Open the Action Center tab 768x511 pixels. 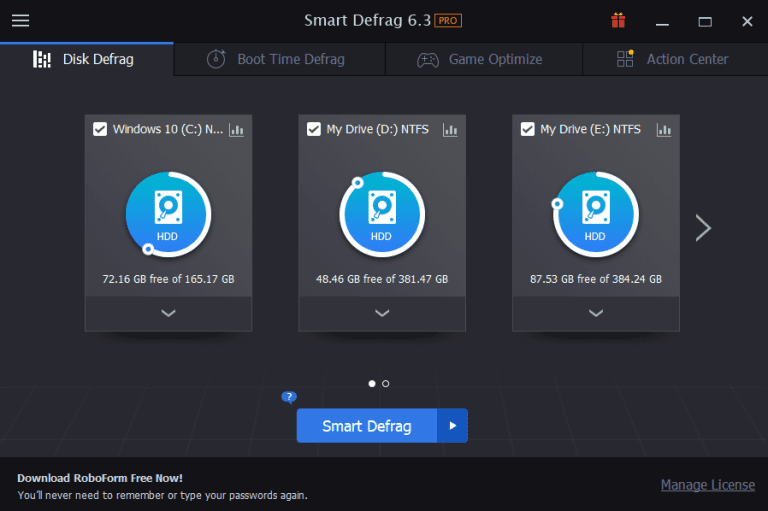(x=675, y=59)
